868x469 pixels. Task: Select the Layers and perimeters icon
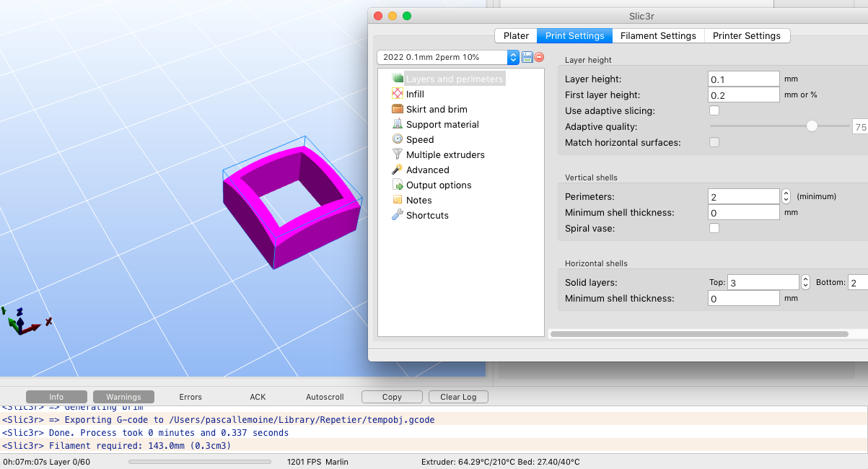[398, 79]
